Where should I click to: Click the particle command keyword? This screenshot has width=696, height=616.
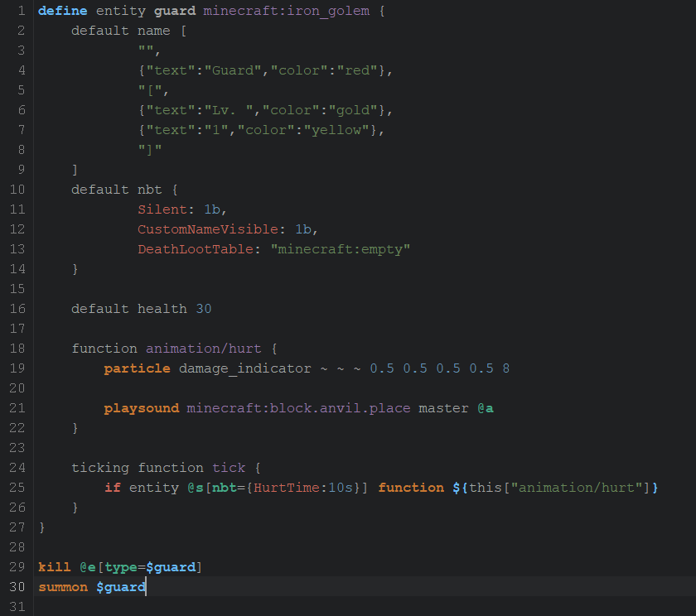tap(137, 368)
